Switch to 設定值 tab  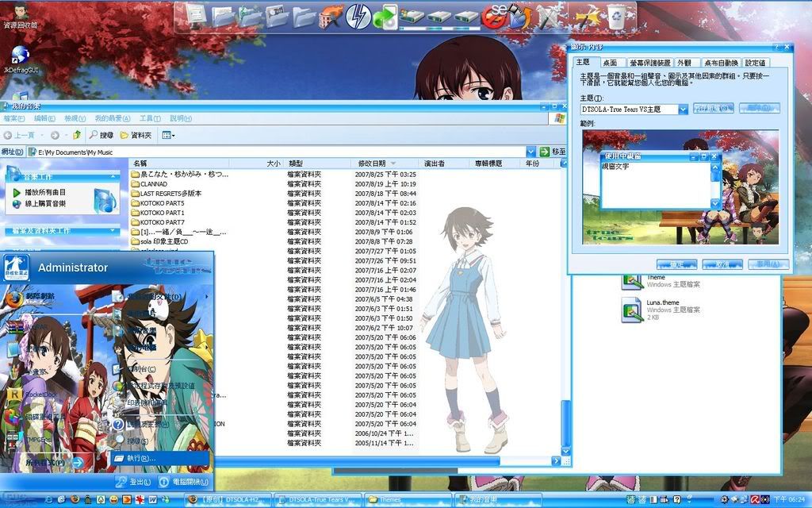pyautogui.click(x=756, y=63)
